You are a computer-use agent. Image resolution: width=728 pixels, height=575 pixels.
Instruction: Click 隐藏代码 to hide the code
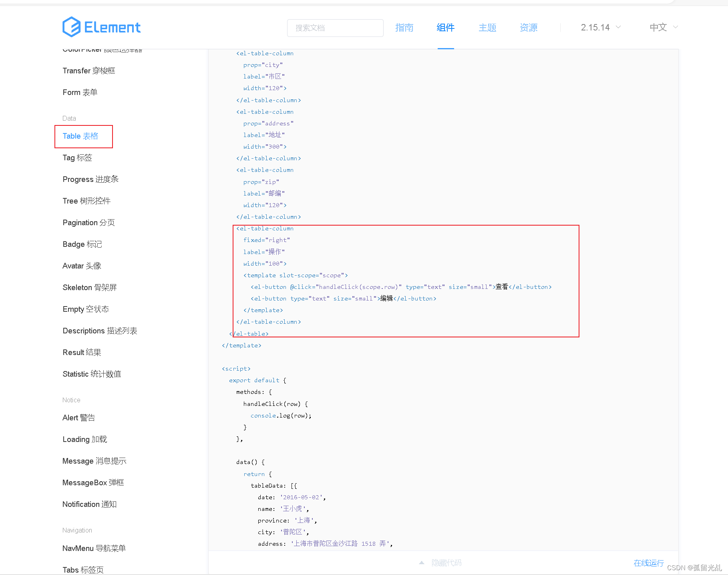pyautogui.click(x=446, y=563)
